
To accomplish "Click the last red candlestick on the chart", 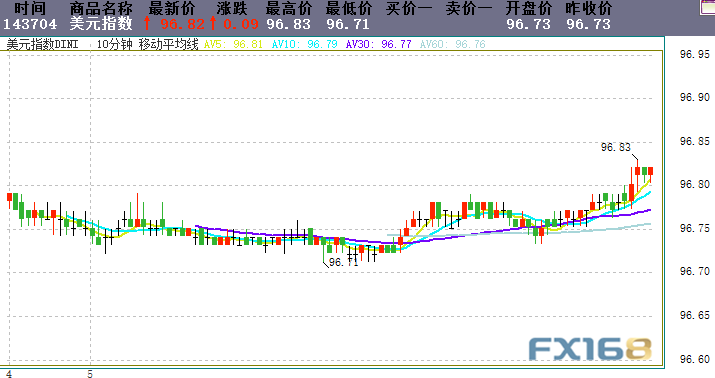I will point(651,174).
